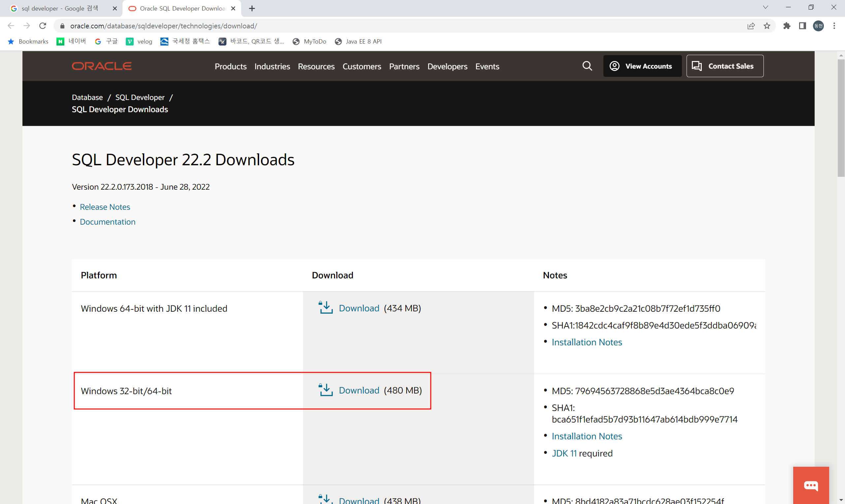Download Windows 64-bit with JDK 11
Image resolution: width=845 pixels, height=504 pixels.
359,308
